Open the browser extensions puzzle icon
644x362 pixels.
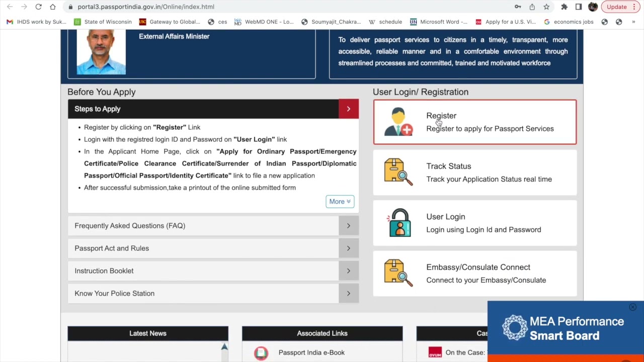click(x=564, y=7)
